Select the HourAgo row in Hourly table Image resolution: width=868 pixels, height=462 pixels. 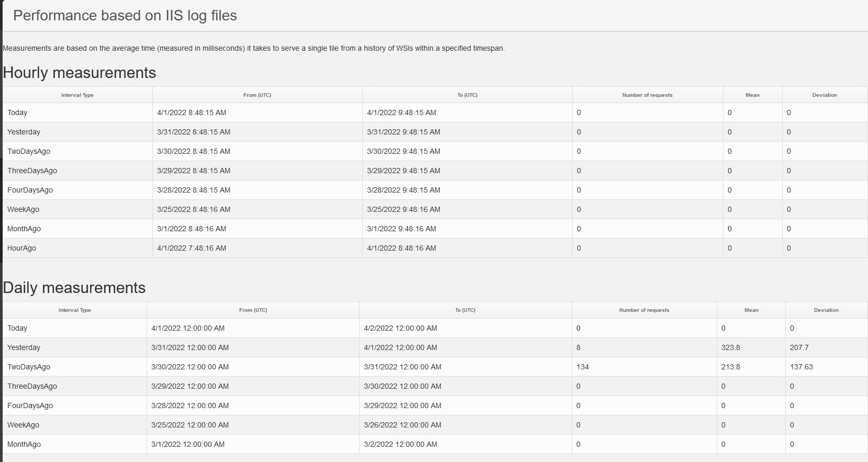click(22, 248)
